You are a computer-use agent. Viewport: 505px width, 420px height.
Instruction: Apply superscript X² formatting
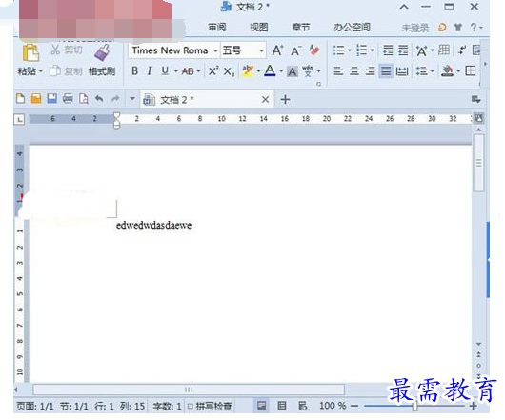[x=213, y=70]
